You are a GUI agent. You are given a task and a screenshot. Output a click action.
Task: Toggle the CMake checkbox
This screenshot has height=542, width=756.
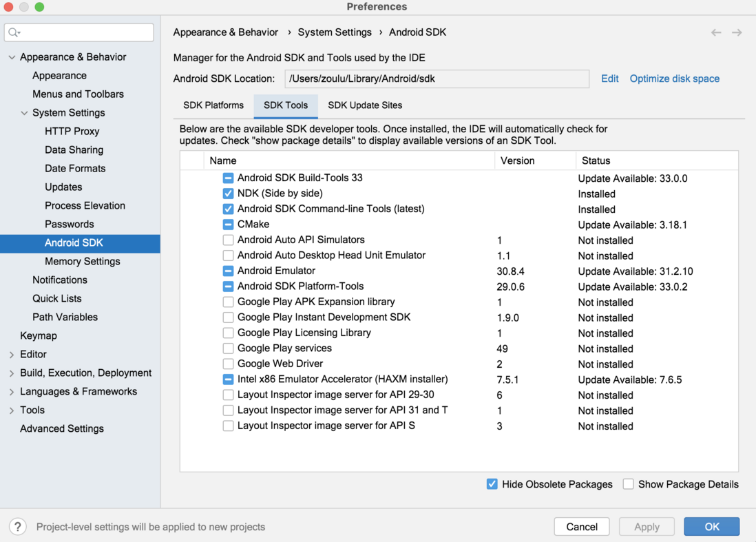[228, 225]
